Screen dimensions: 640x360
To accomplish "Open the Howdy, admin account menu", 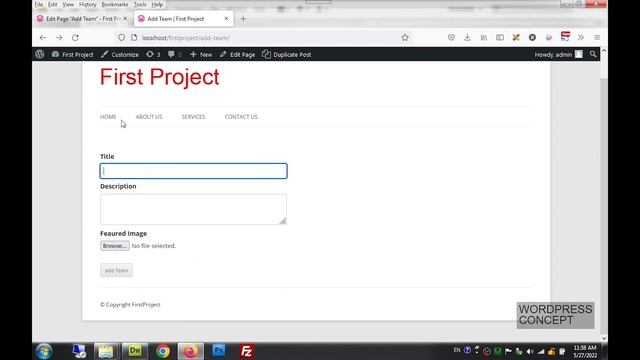I will point(558,54).
